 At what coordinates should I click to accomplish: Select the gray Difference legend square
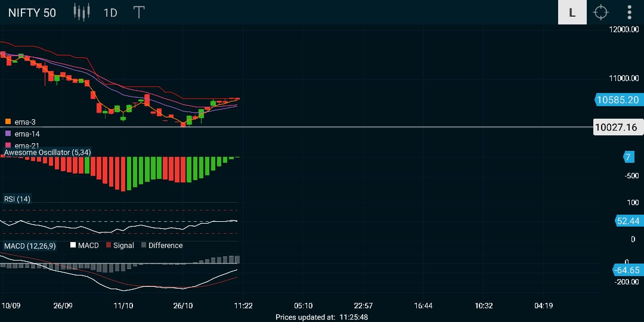coord(143,245)
